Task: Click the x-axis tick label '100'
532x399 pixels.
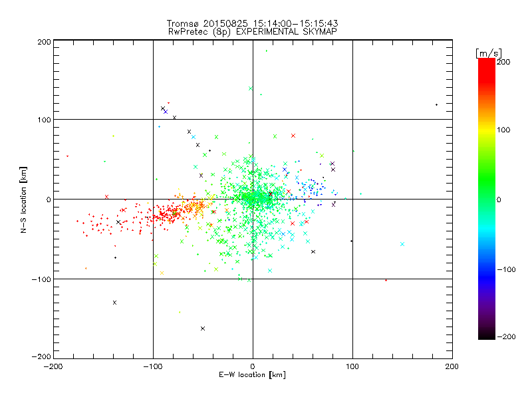Action: click(x=352, y=366)
